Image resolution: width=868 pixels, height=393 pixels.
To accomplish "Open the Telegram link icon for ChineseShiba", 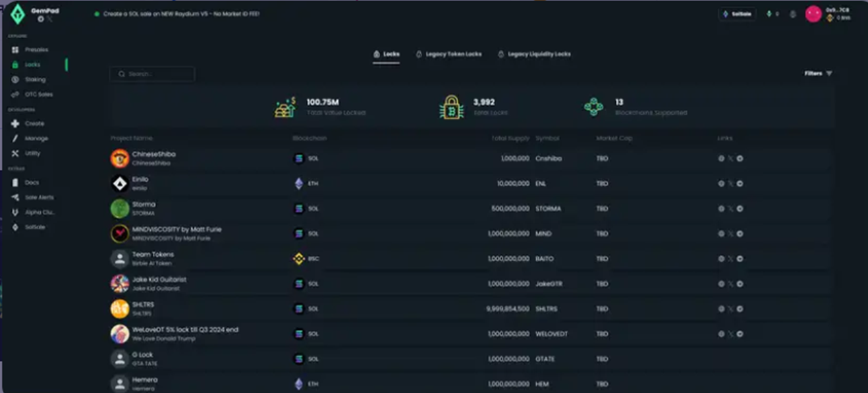I will coord(740,159).
